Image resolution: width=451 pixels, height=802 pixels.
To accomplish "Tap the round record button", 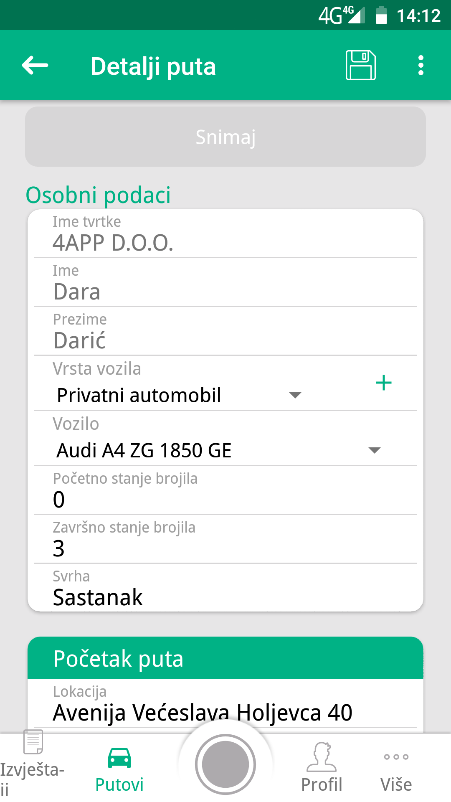I will pyautogui.click(x=225, y=764).
